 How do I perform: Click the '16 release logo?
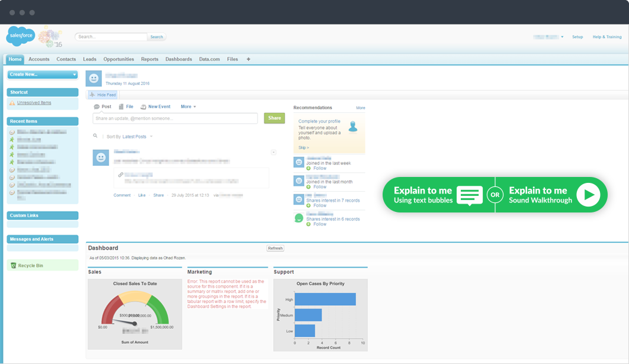pyautogui.click(x=51, y=37)
